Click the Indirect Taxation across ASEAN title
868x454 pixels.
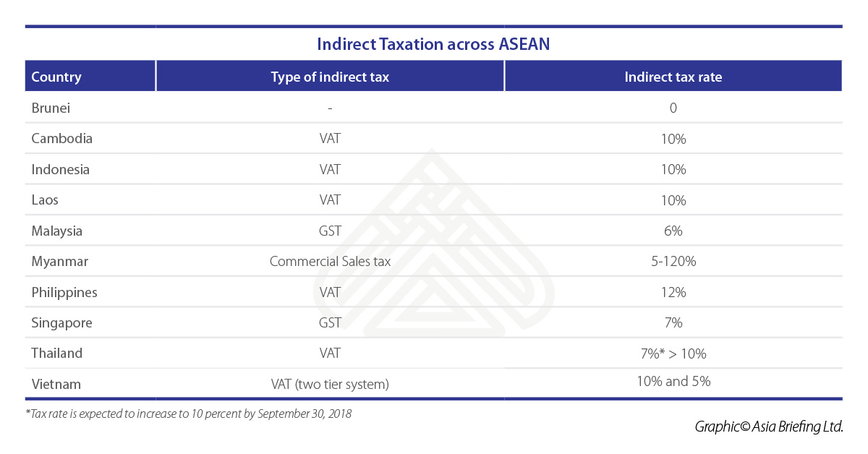tap(433, 44)
